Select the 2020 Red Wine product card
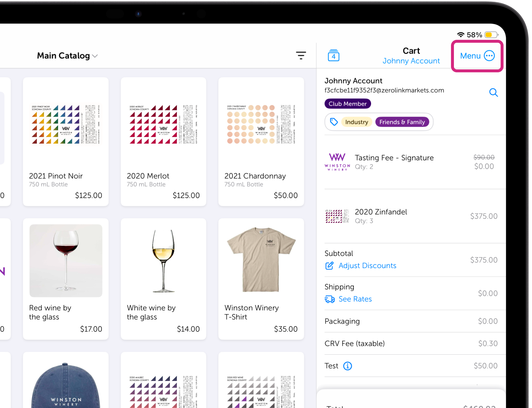 click(x=261, y=380)
